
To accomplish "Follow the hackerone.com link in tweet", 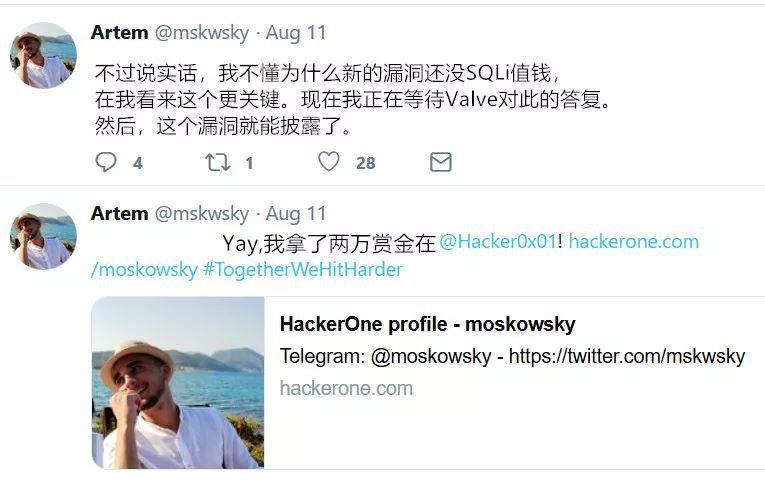I will pos(634,242).
